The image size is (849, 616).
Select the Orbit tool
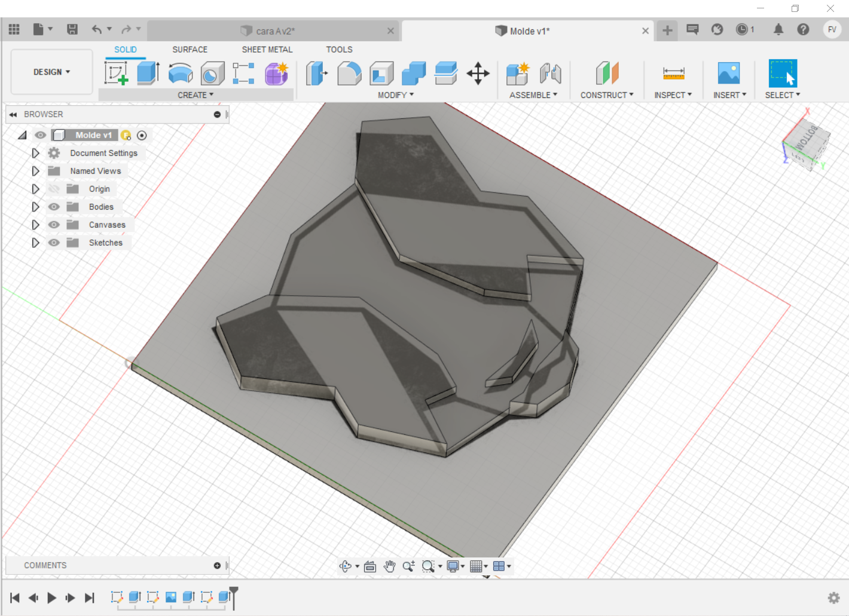pos(347,566)
